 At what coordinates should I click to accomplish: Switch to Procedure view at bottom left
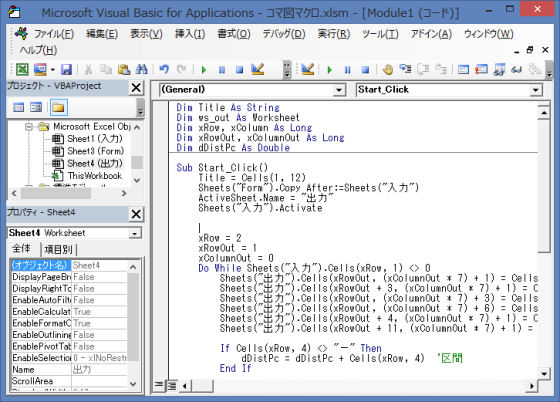point(158,385)
